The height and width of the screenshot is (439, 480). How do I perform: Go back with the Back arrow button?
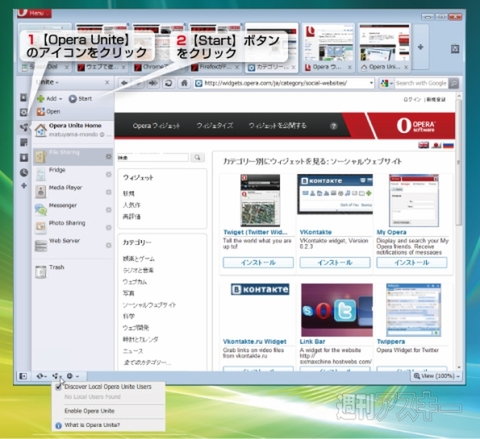click(x=124, y=83)
